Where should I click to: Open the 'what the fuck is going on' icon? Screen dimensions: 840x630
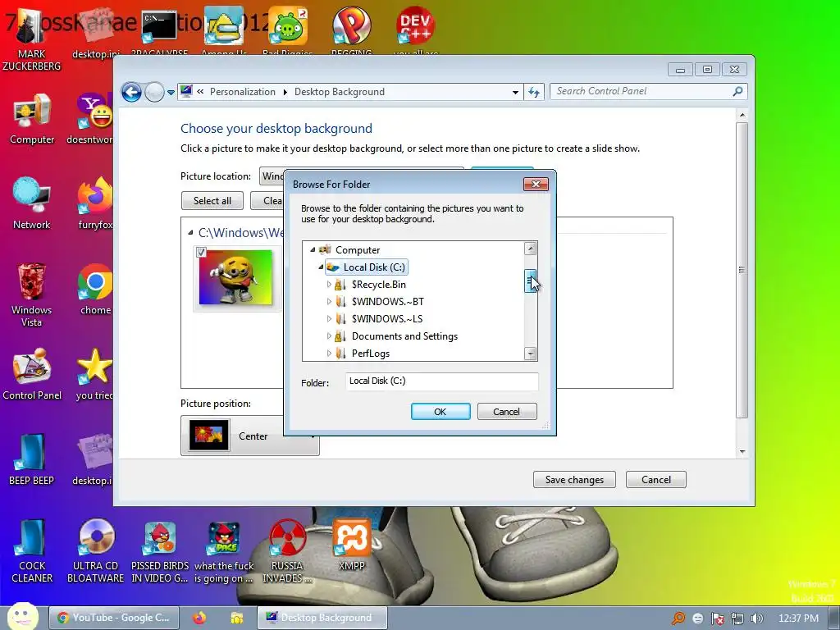[x=224, y=552]
